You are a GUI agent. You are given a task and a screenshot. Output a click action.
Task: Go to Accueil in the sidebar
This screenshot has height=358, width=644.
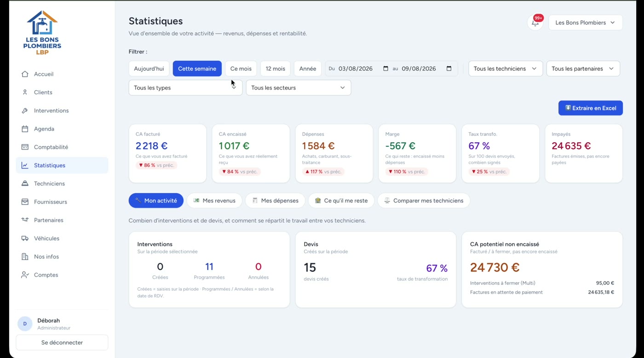[62, 74]
